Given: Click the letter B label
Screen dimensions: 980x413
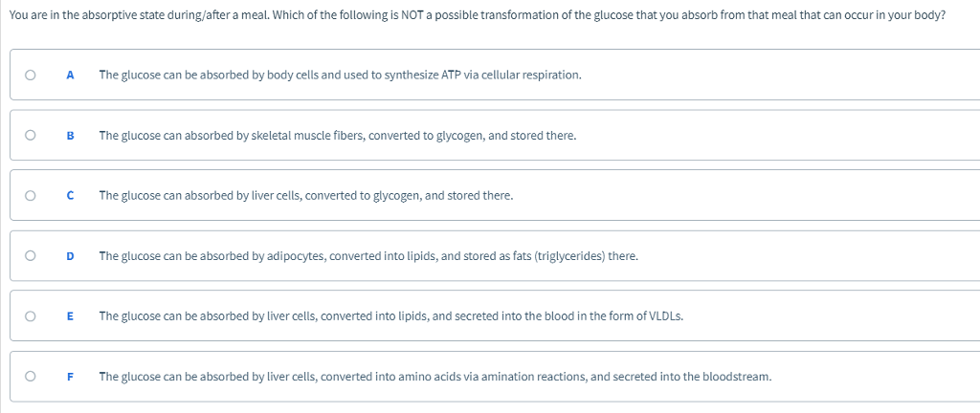Looking at the screenshot, I should [x=70, y=136].
